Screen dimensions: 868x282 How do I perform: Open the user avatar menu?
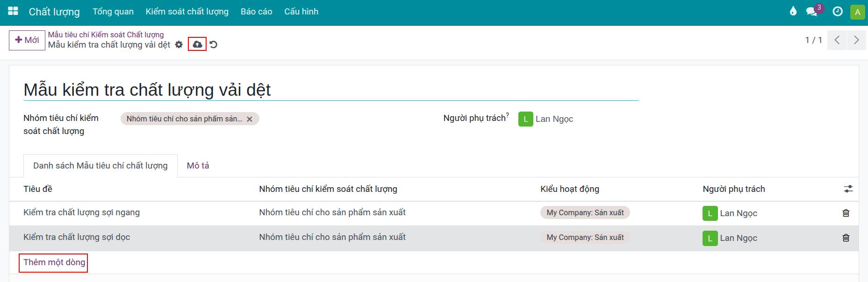(857, 12)
